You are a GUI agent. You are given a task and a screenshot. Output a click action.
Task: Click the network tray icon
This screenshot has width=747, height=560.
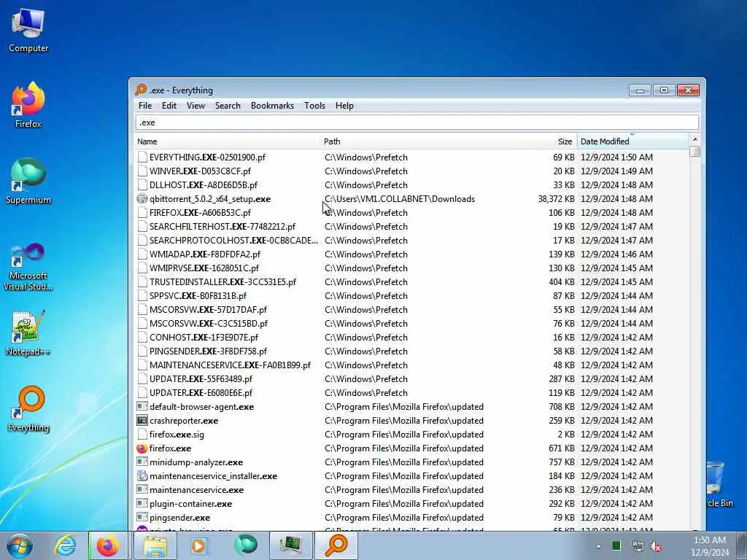(638, 546)
